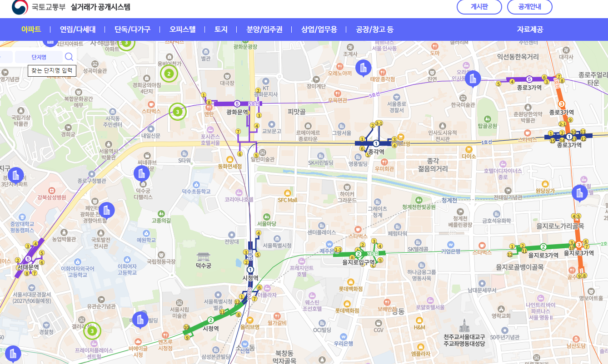Go home via 실거래가 공개시스템 title

pos(100,7)
